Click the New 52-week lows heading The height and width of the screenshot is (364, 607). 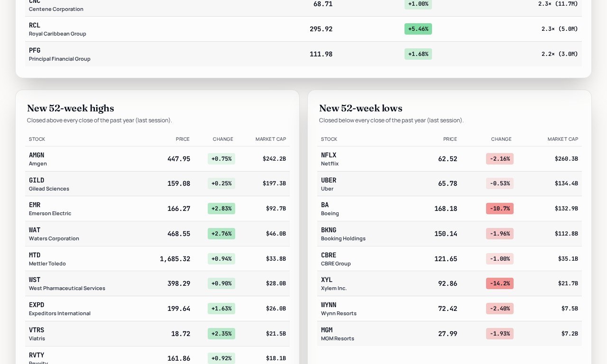[x=361, y=108]
